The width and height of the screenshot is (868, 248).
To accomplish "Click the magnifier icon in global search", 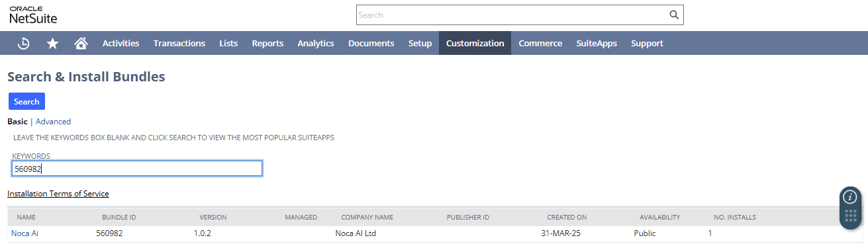I will tap(674, 15).
